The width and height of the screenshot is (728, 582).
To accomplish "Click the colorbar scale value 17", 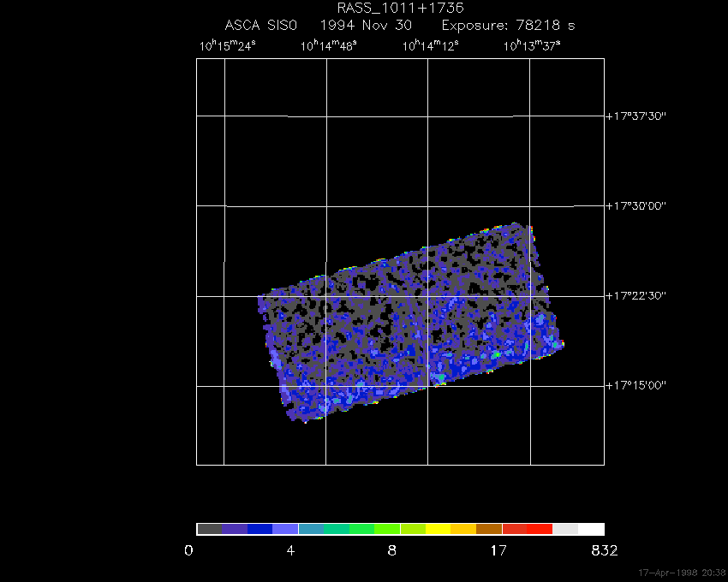I will [x=498, y=551].
